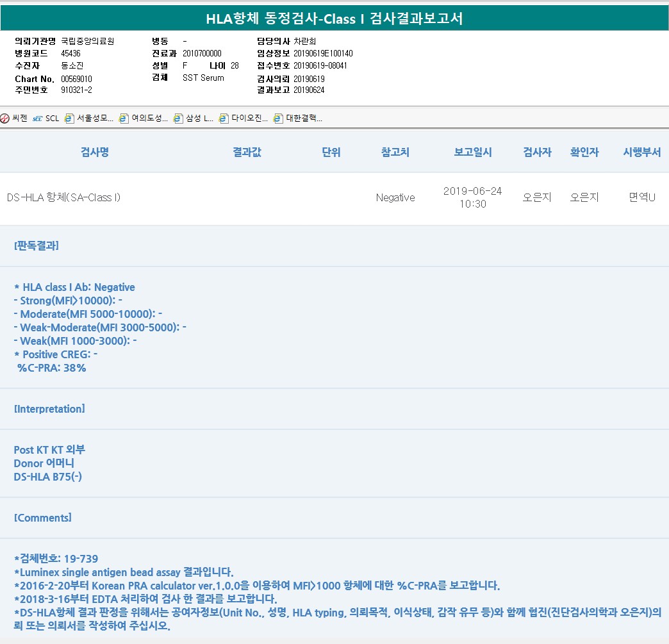
Task: Click the Weak-Moderate(MFI 3000-5000) result line
Action: (x=100, y=327)
